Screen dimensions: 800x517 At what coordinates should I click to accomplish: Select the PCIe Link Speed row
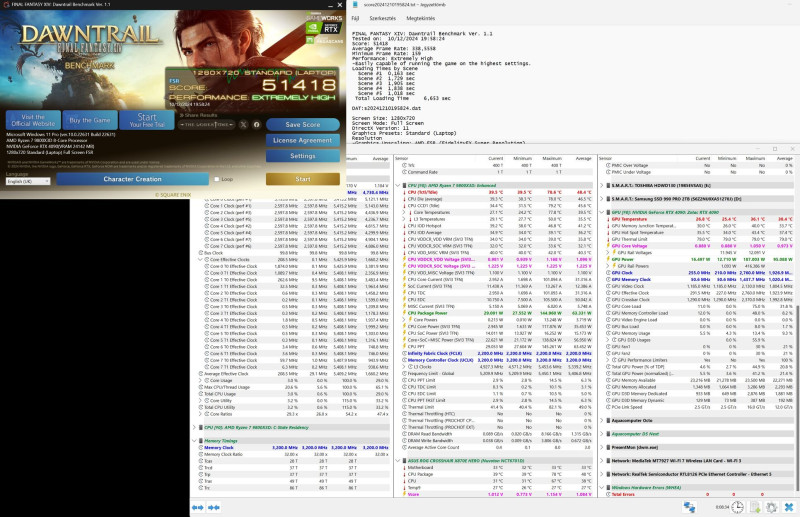coord(699,407)
